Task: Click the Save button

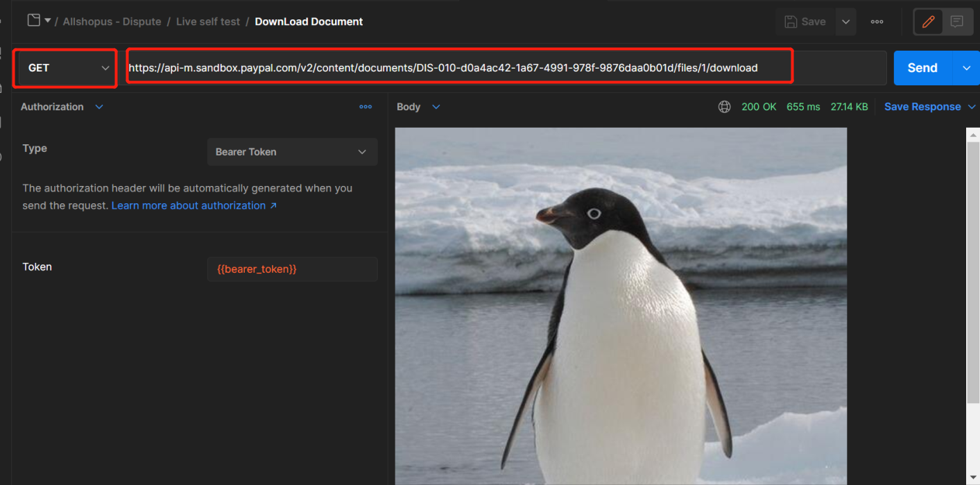Action: coord(805,22)
